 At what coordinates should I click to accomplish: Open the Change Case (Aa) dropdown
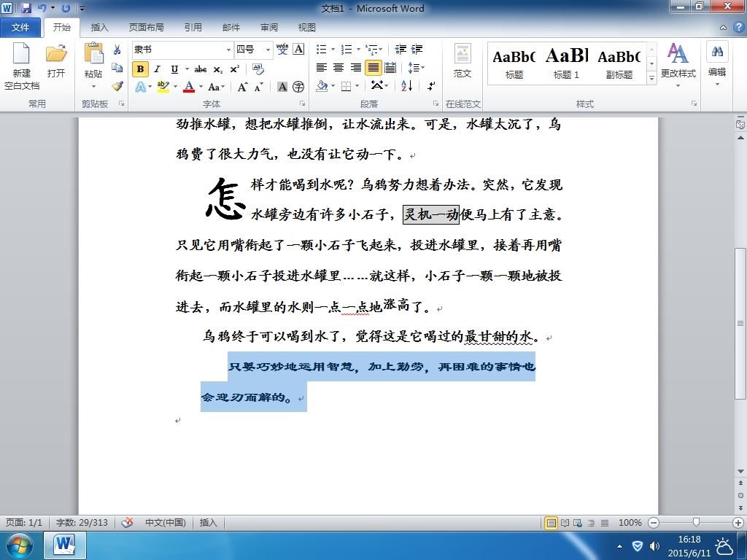(216, 87)
